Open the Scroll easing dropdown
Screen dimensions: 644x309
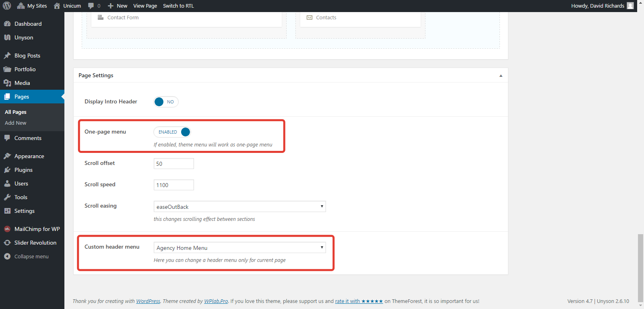(239, 206)
